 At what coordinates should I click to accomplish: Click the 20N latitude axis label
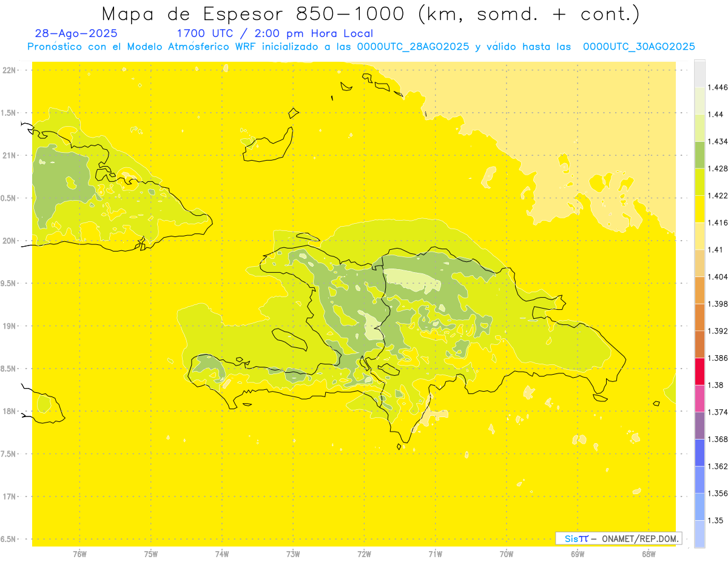pos(10,241)
